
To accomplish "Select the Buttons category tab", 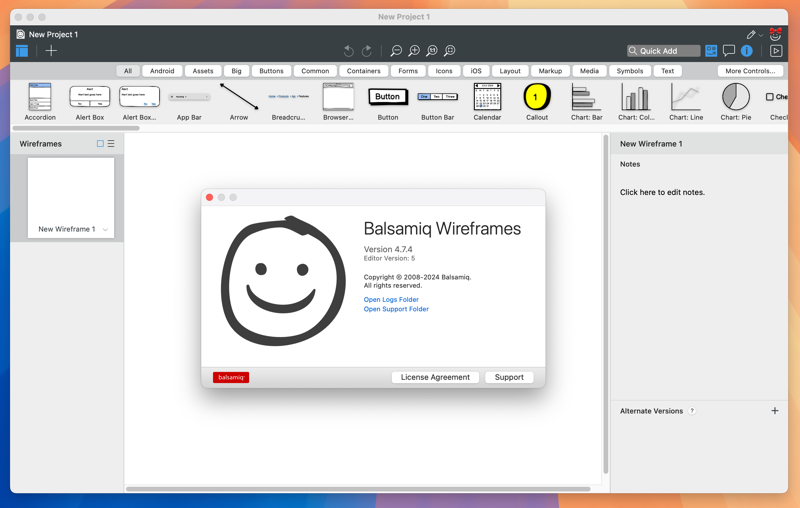I will point(271,71).
